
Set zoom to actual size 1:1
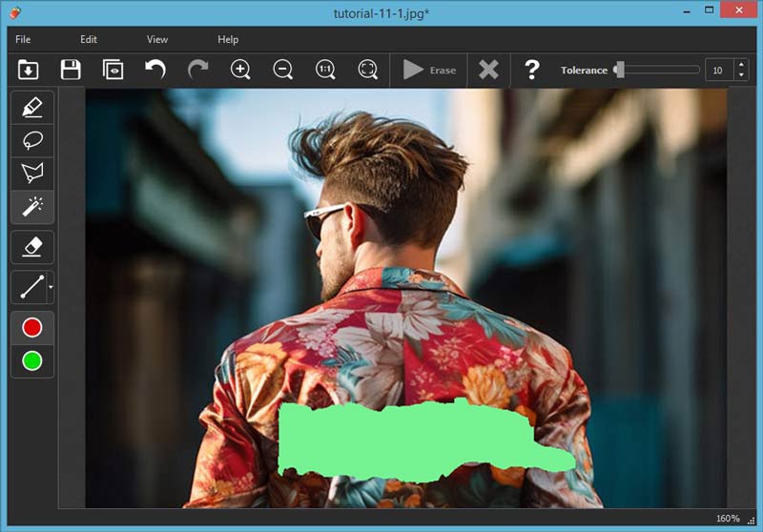(x=325, y=70)
